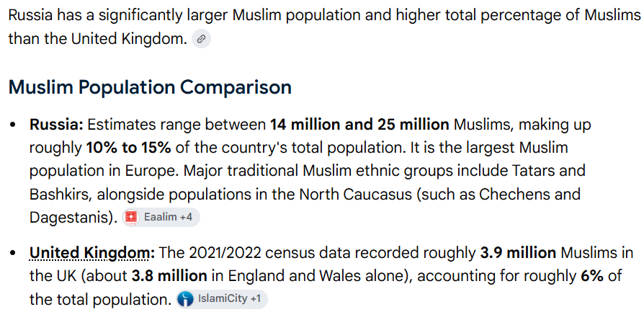This screenshot has width=644, height=325.
Task: Click the word "Dagestanis" in the text
Action: point(73,218)
